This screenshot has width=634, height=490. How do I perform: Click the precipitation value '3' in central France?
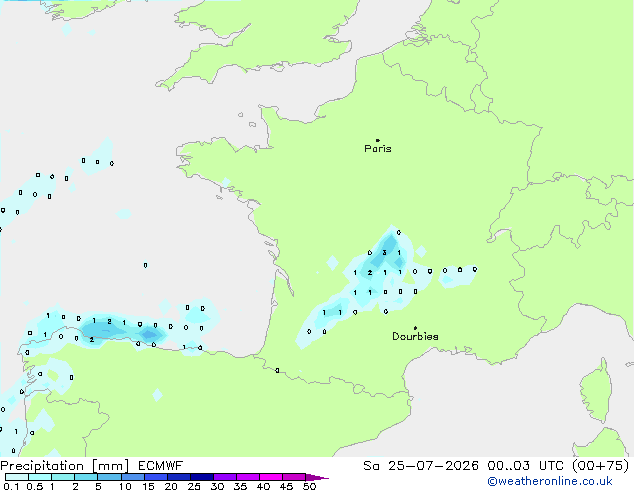coord(384,253)
